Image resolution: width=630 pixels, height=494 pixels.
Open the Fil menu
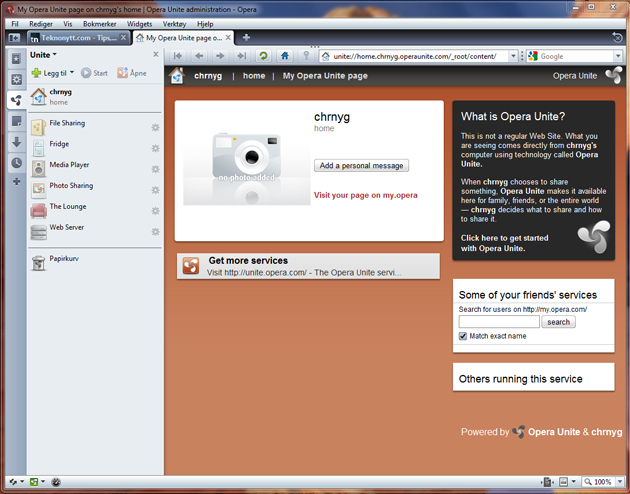pos(15,24)
